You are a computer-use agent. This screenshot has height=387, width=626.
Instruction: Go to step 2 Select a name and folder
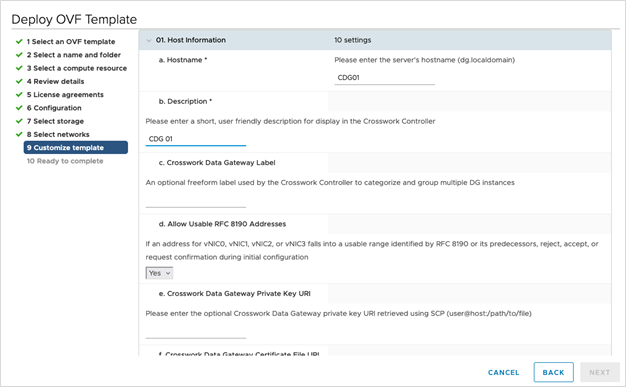pos(73,55)
